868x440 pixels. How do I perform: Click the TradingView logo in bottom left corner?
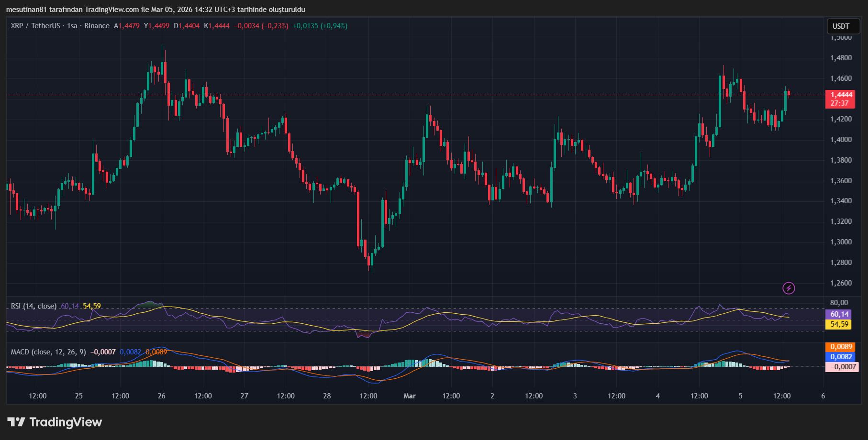54,422
